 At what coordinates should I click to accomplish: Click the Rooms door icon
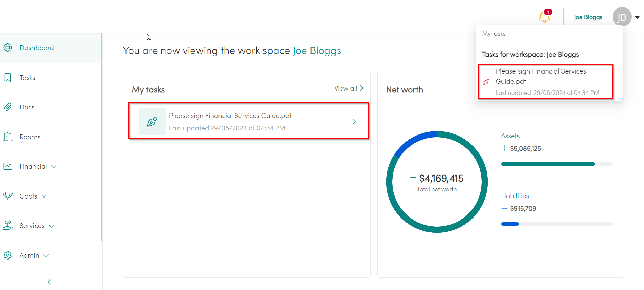8,137
